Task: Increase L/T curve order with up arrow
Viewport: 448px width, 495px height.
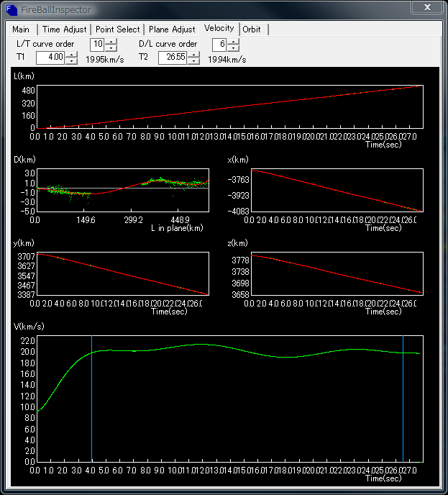Action: point(111,41)
